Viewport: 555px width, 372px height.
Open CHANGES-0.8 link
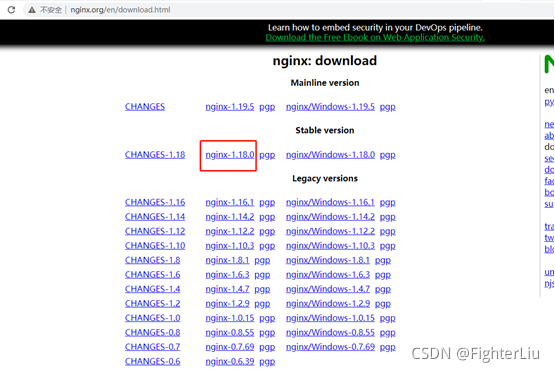pyautogui.click(x=152, y=333)
